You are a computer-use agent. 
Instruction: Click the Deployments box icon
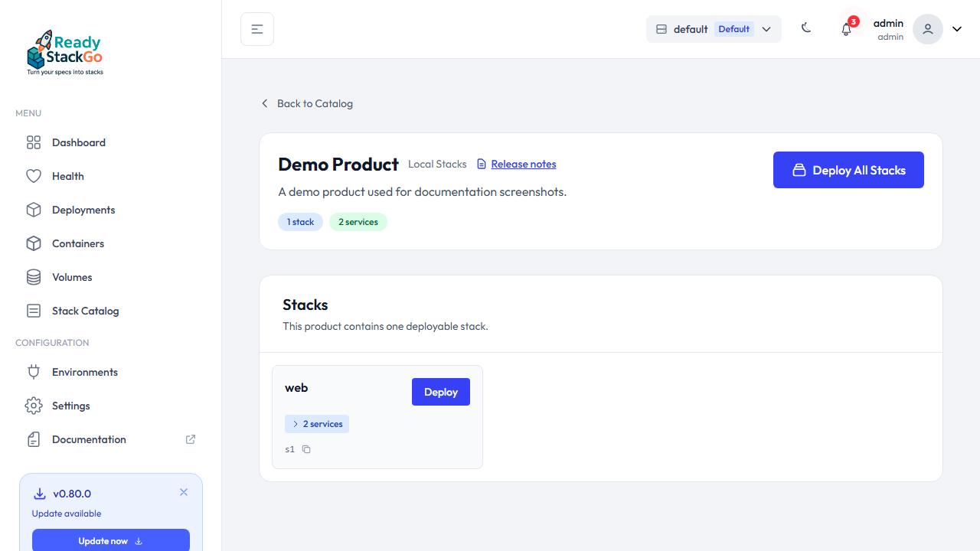34,210
